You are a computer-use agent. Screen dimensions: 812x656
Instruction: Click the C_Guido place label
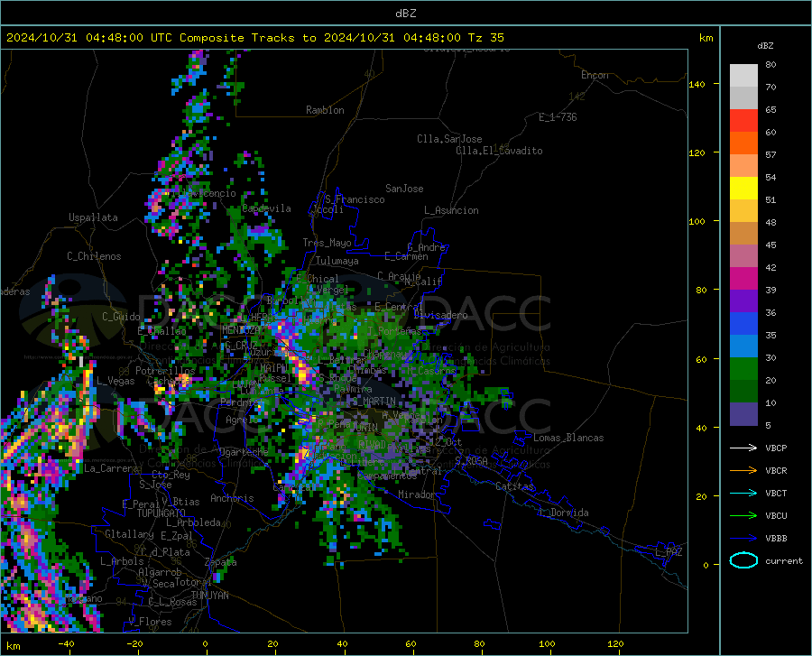[x=121, y=317]
